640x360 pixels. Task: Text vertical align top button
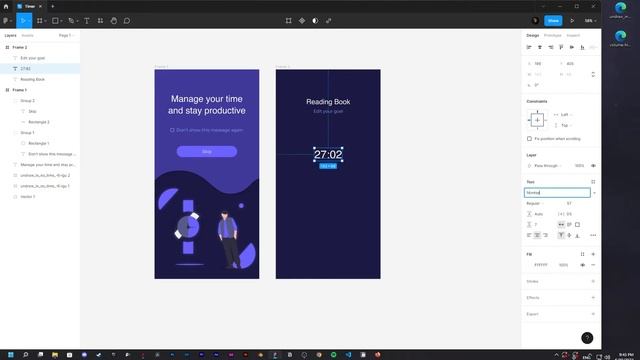(x=561, y=235)
